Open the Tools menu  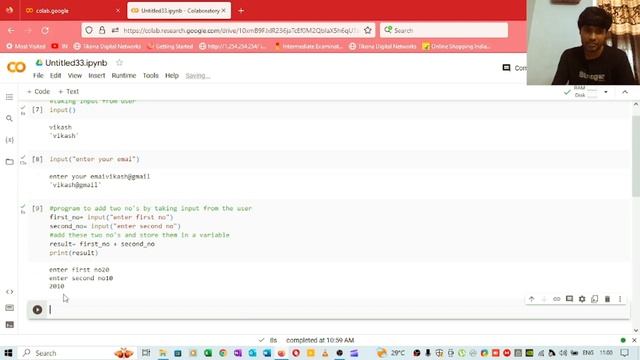click(151, 76)
